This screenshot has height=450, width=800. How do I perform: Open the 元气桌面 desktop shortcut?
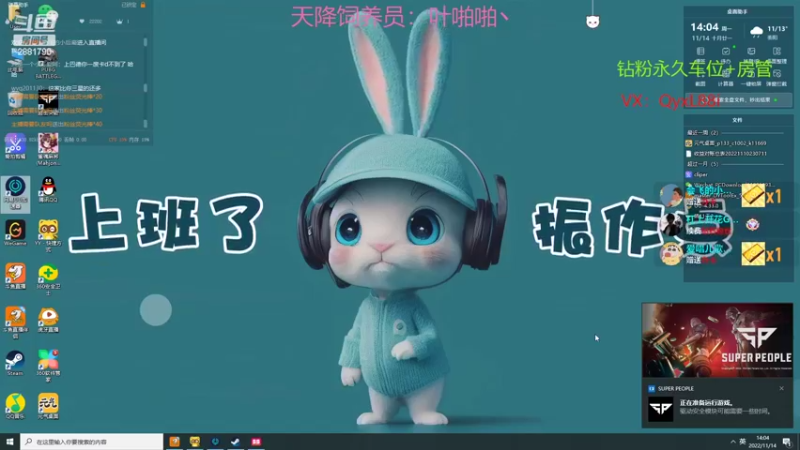point(48,406)
